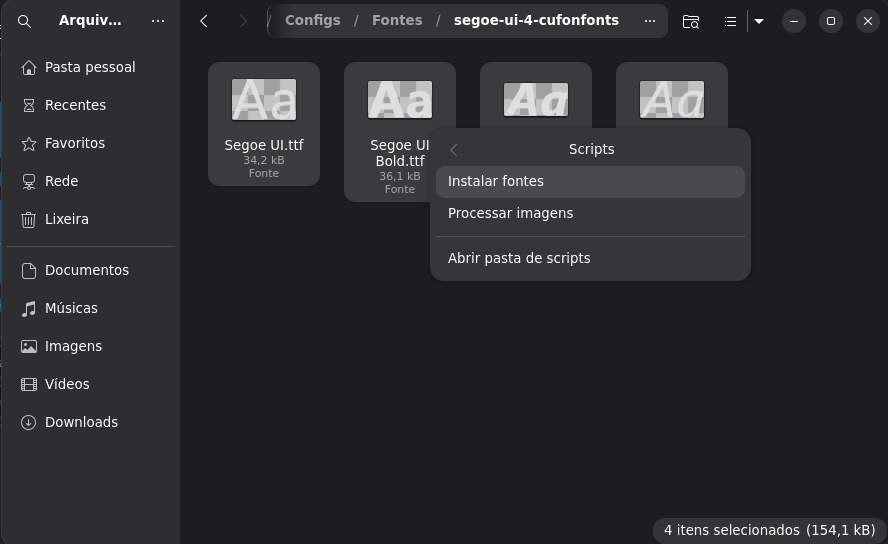
Task: Open the sidebar options menu
Action: click(x=158, y=21)
